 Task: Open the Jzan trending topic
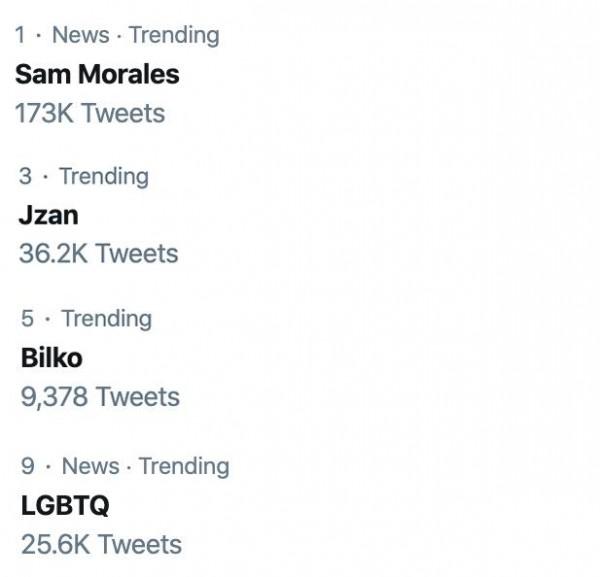click(x=48, y=215)
